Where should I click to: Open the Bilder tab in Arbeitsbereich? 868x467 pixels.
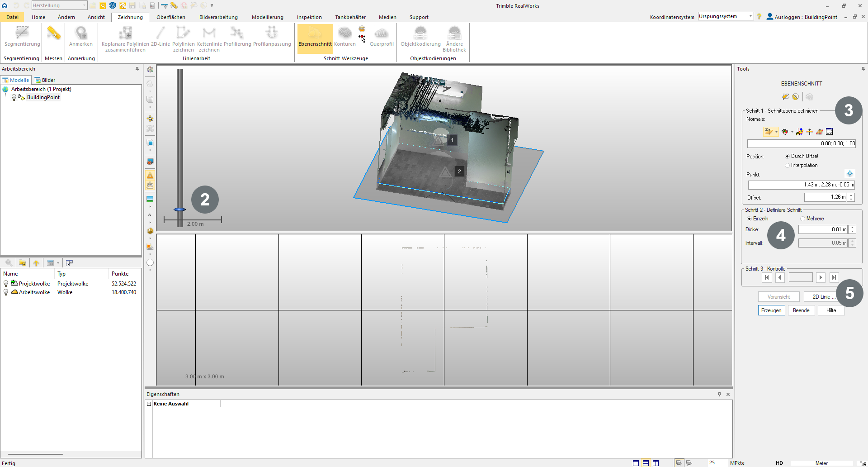(45, 80)
